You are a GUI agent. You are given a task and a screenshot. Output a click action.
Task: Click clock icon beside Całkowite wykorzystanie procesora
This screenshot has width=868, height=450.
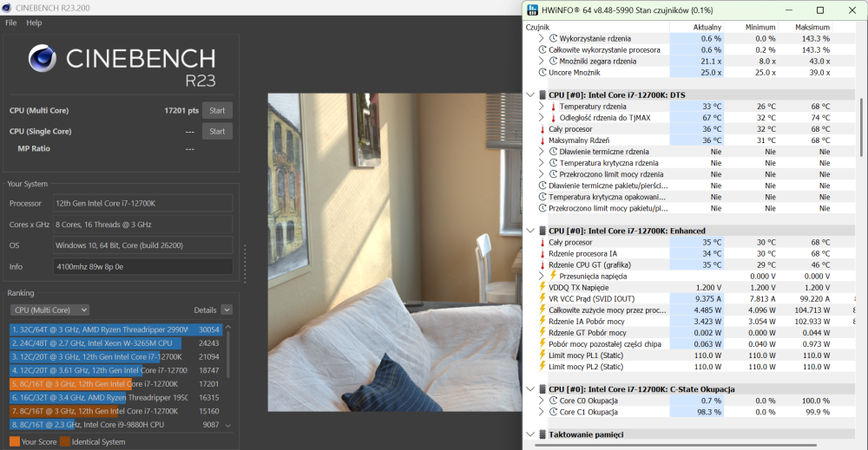[x=542, y=49]
